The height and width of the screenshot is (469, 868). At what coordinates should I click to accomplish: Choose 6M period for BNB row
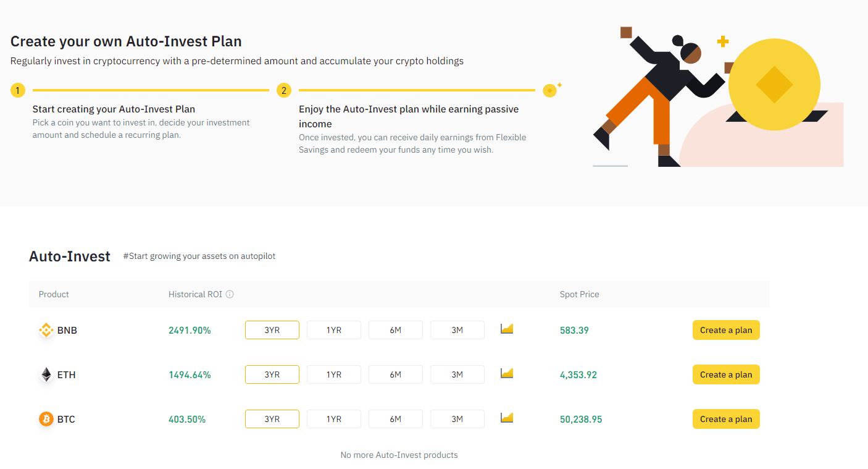(x=396, y=330)
